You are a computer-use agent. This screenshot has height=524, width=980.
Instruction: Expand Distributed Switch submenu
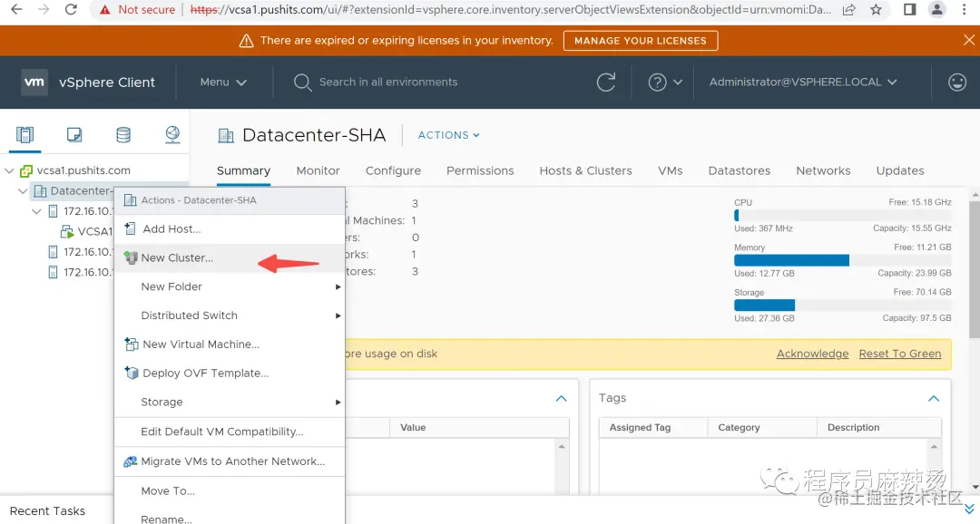point(230,315)
